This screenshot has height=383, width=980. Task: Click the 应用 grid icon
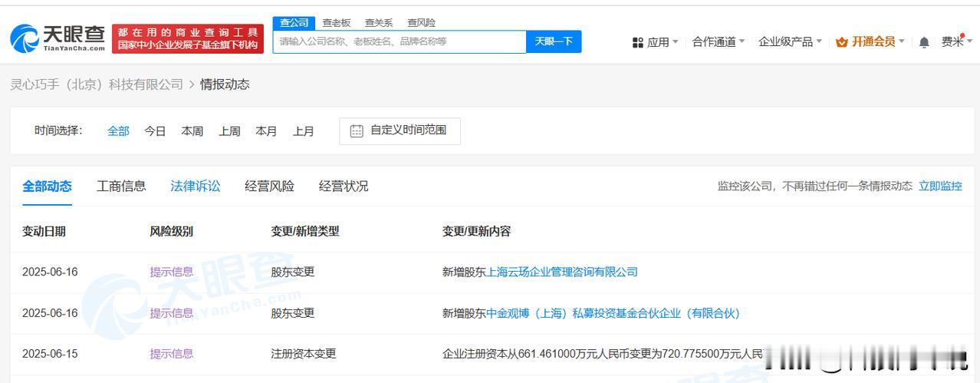(x=638, y=42)
